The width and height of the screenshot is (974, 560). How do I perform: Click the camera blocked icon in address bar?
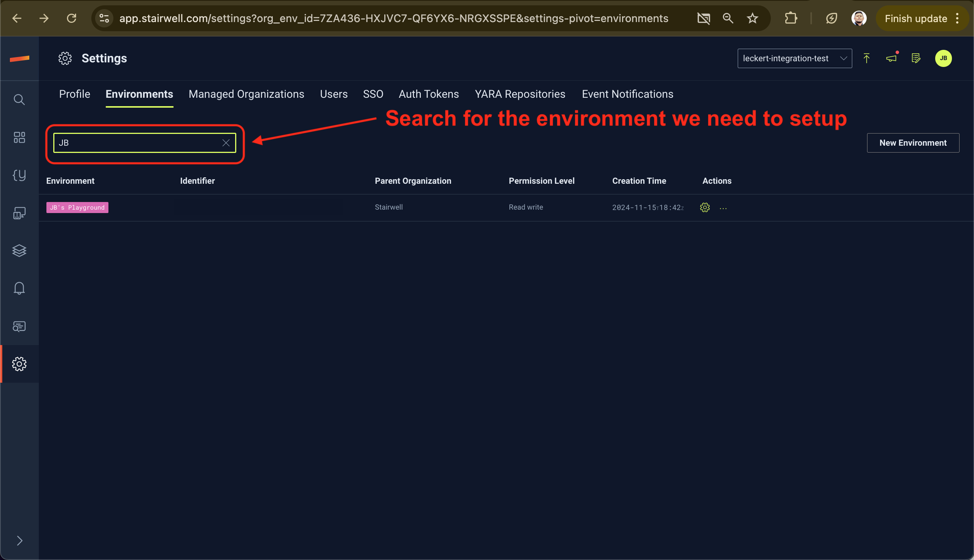[x=703, y=18]
